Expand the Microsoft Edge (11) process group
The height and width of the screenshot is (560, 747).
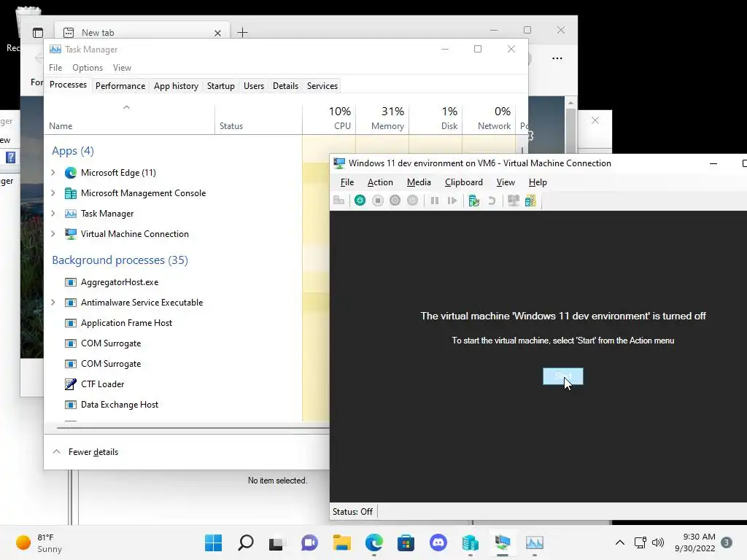coord(53,172)
